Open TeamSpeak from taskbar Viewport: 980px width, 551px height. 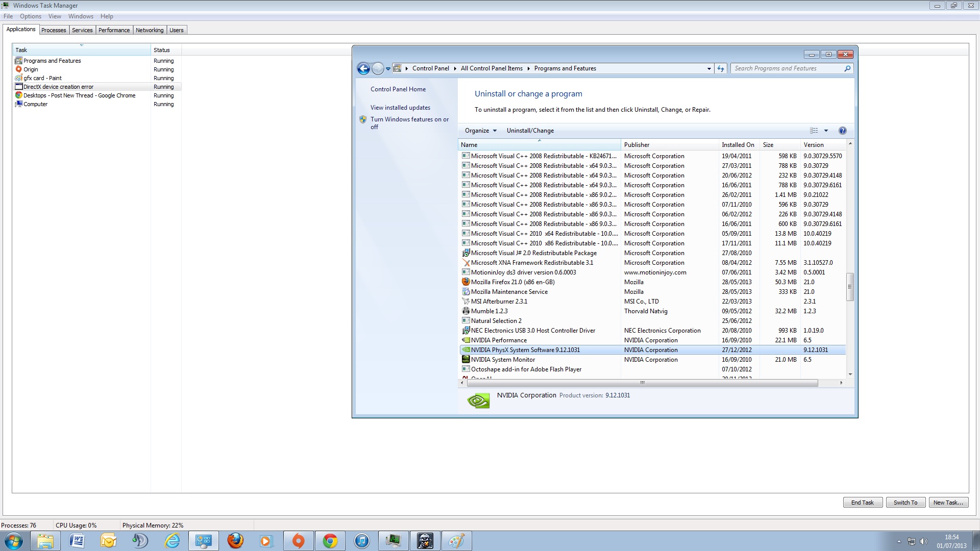(140, 541)
